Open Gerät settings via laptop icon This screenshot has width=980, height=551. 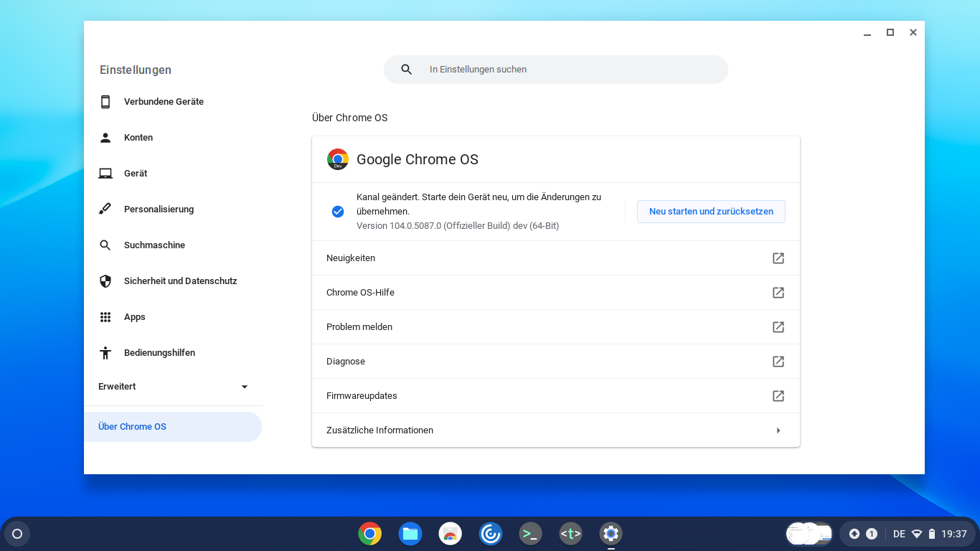pos(105,174)
